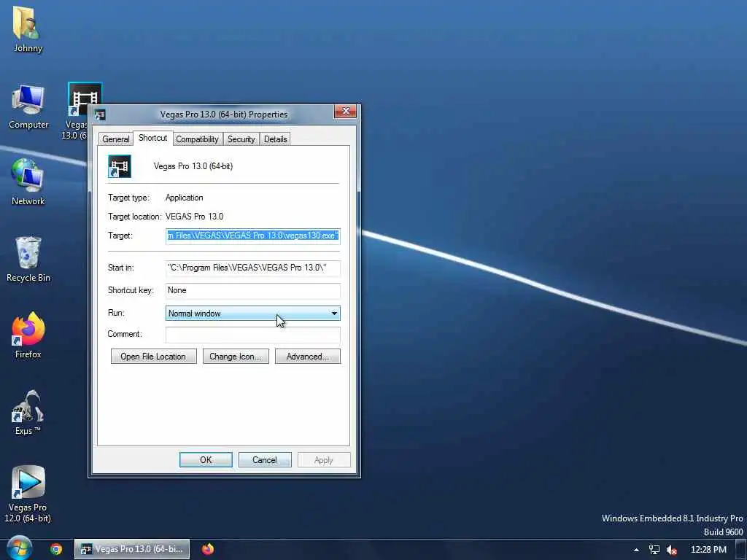Image resolution: width=747 pixels, height=560 pixels.
Task: Select the Network desktop icon
Action: (x=28, y=182)
